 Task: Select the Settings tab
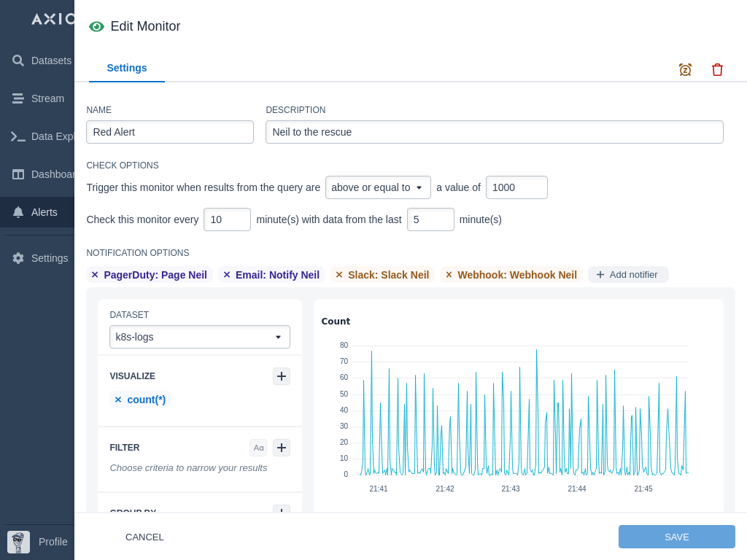[x=127, y=68]
